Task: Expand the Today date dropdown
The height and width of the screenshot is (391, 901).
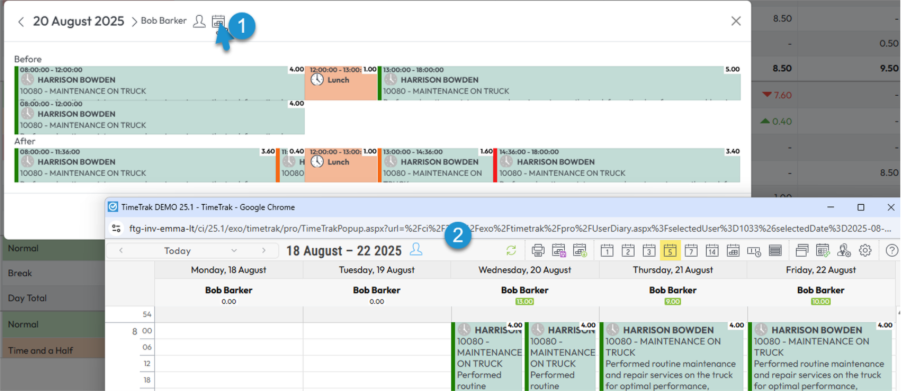Action: click(234, 251)
